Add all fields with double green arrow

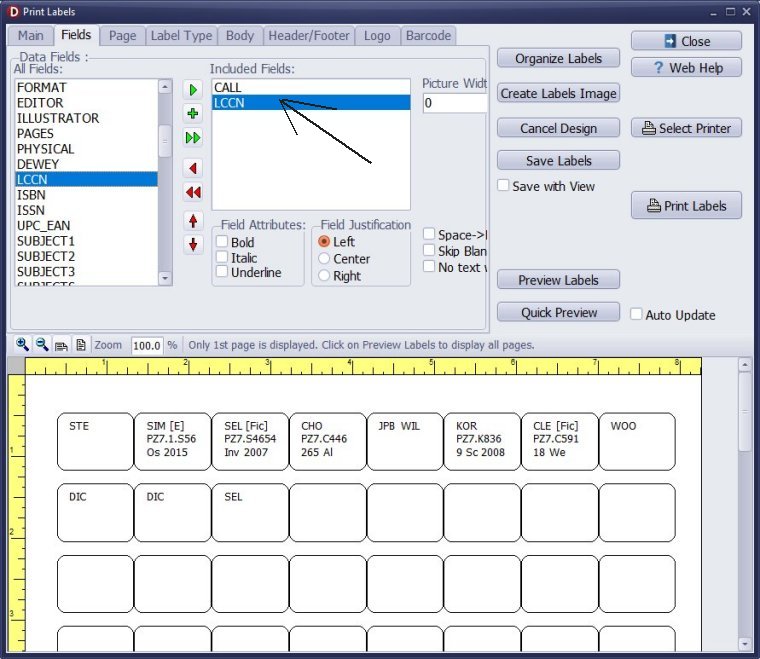193,138
